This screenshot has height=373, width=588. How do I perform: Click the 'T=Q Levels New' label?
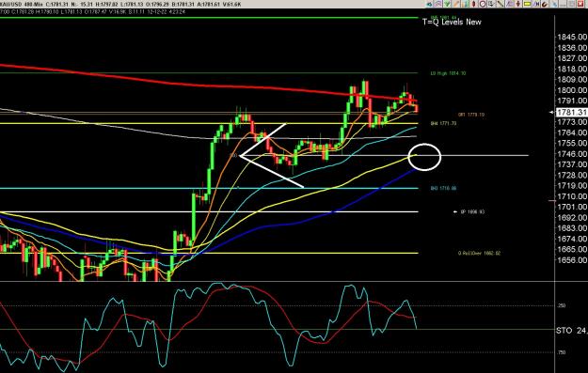coord(452,22)
